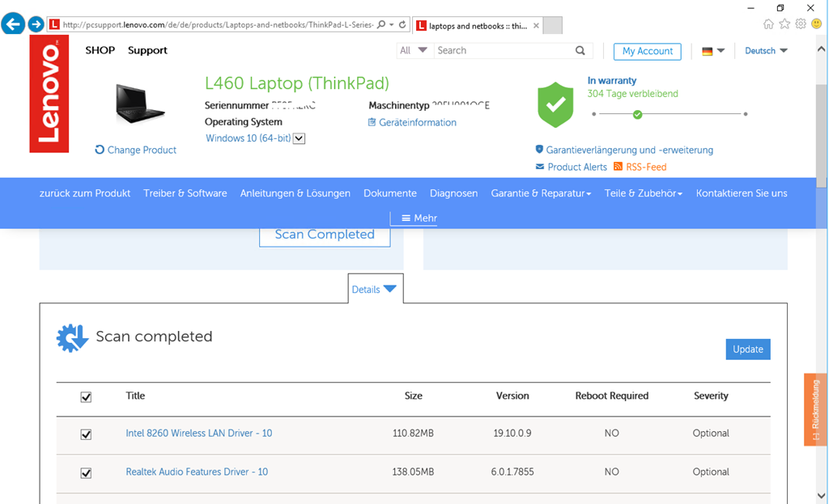Click into the Search input field
829x504 pixels.
pos(502,50)
